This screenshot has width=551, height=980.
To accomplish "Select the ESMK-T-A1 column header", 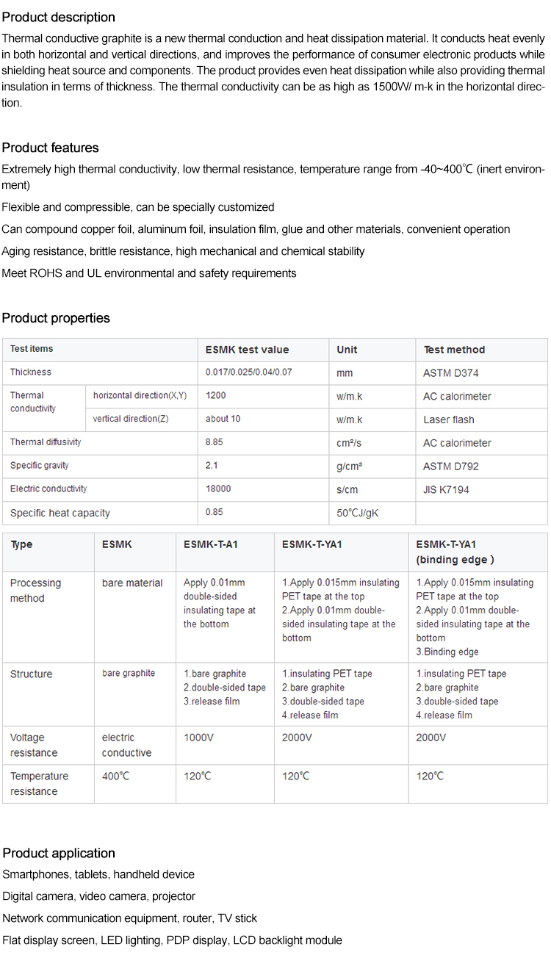I will click(x=211, y=544).
